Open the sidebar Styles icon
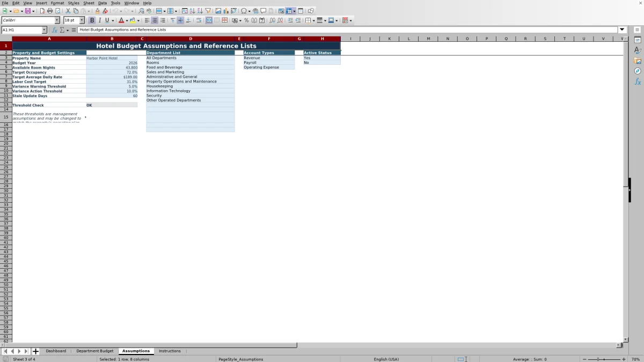Viewport: 644px width, 362px height. click(x=638, y=50)
